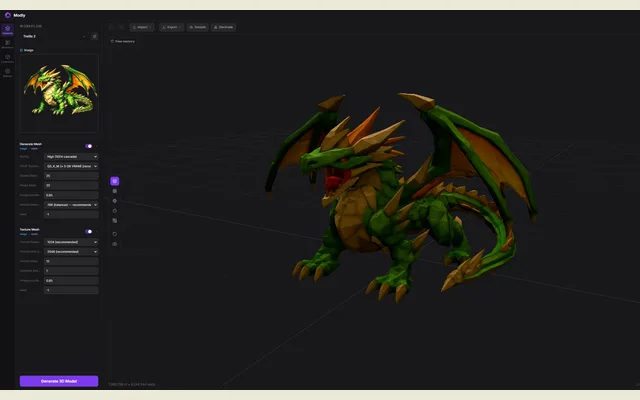Open the Q5_K_M GGUF quantization dropdown
This screenshot has height=400, width=640.
(71, 166)
